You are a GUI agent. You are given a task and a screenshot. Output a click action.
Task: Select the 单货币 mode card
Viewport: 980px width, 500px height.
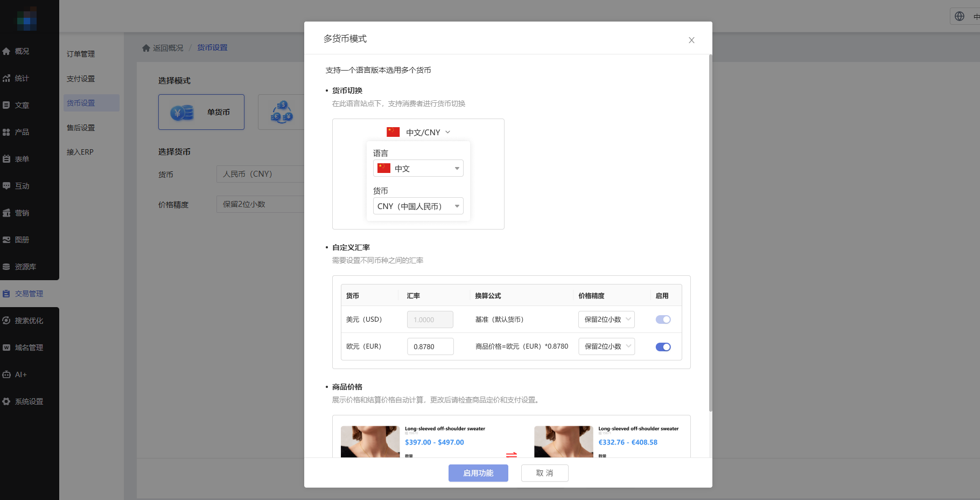201,112
